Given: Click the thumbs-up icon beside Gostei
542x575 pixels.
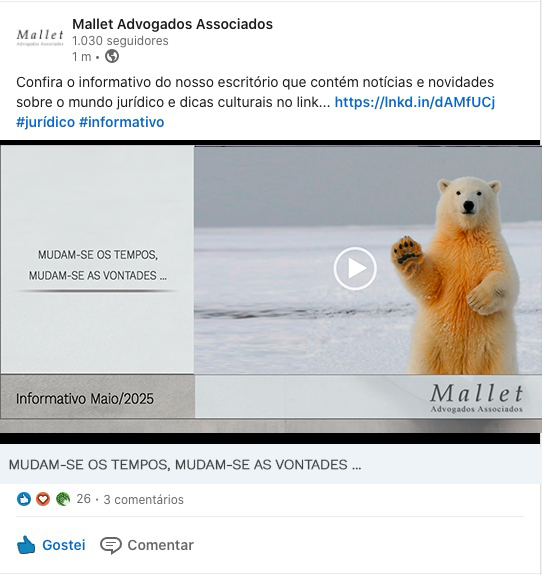Looking at the screenshot, I should pyautogui.click(x=26, y=545).
